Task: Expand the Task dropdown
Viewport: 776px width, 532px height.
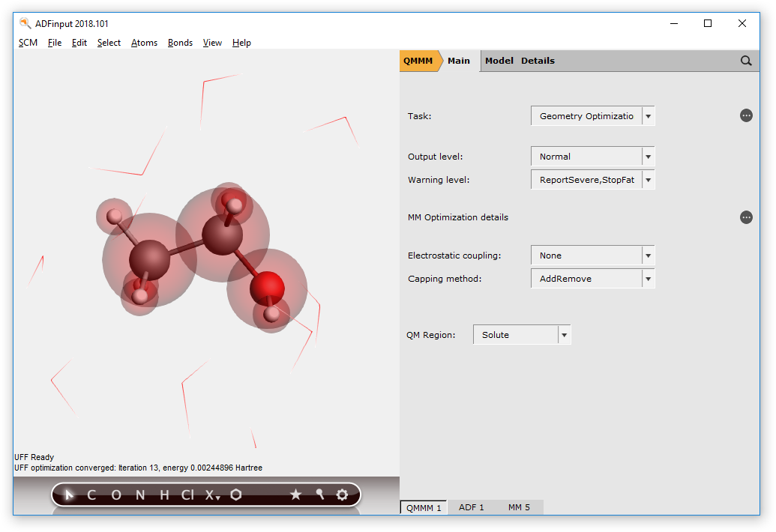Action: pyautogui.click(x=649, y=116)
